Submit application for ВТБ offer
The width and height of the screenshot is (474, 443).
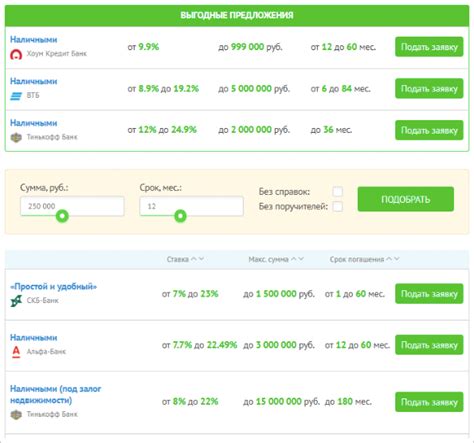point(429,89)
